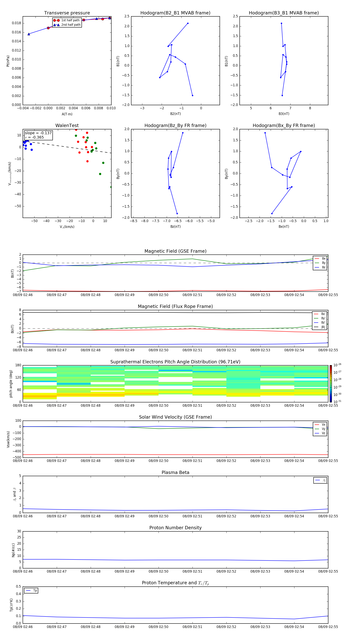Click the Suprathermal Electrons Pitch Angle Distribution title

(175, 362)
